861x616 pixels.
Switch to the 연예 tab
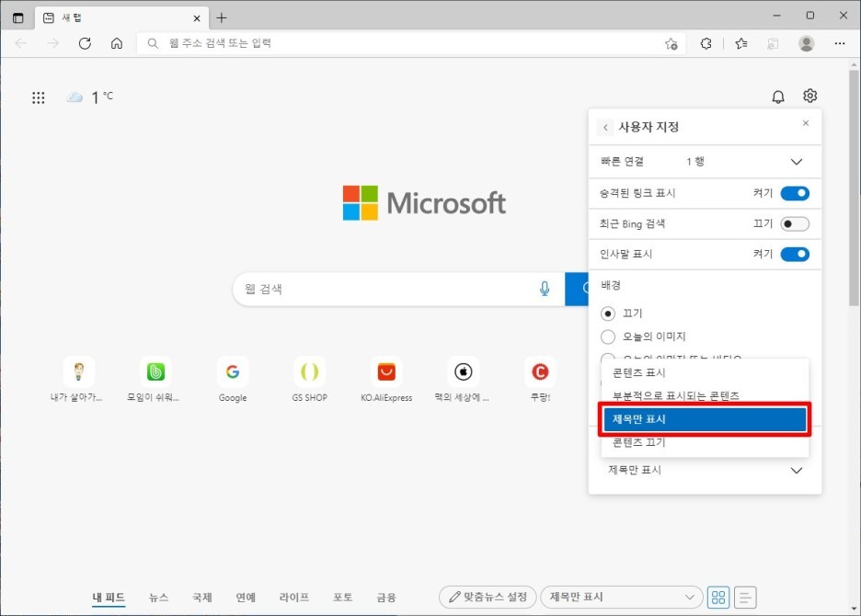[246, 598]
